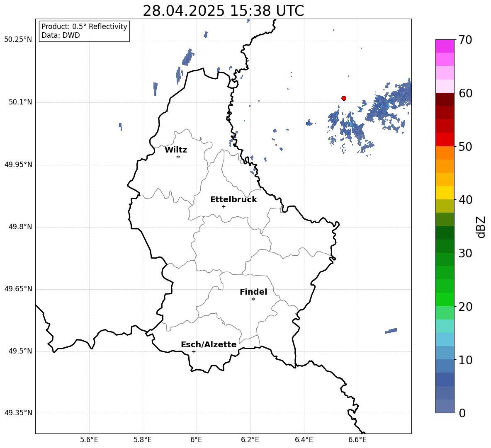Pick the orange swatch just below 50 dBZ

(445, 153)
